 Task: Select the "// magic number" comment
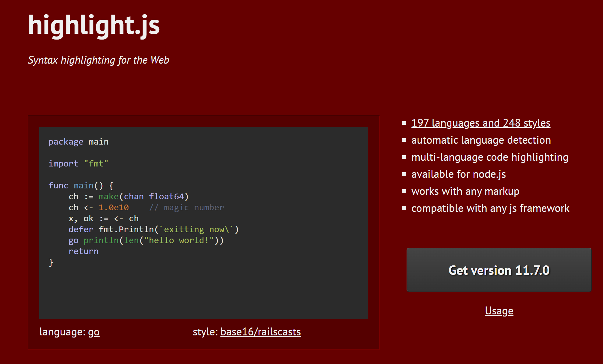[186, 207]
